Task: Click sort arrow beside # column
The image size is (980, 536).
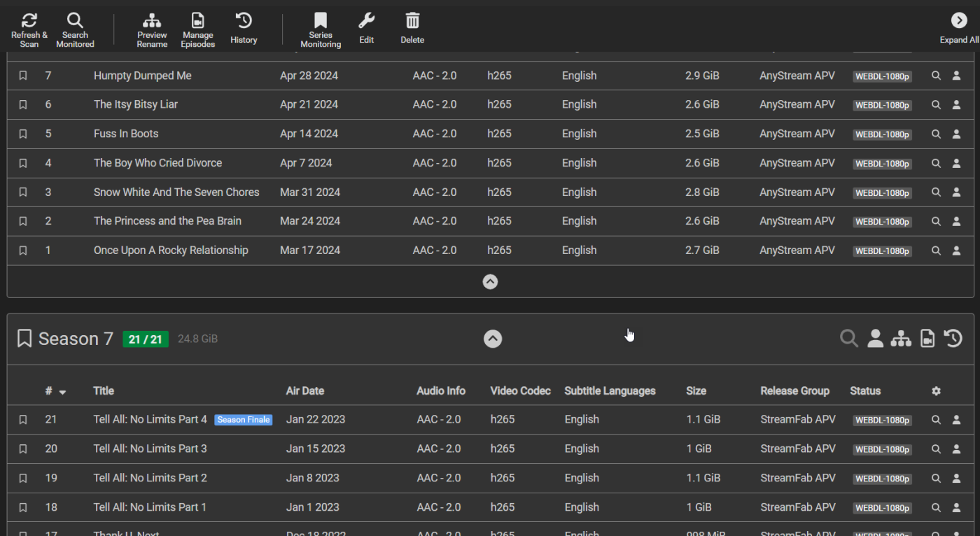Action: (62, 393)
